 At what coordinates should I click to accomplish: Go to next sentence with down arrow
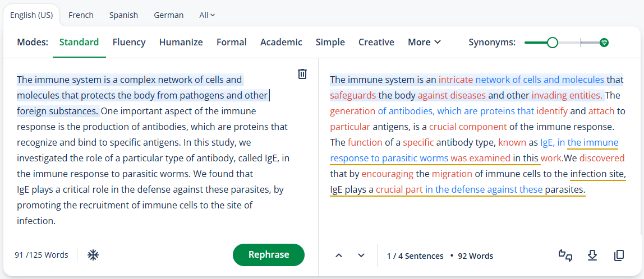[x=361, y=255]
